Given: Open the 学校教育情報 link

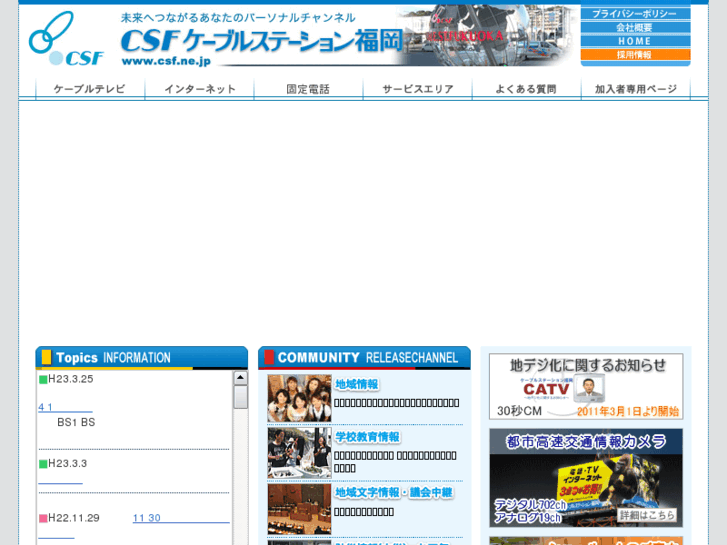Looking at the screenshot, I should click(367, 437).
